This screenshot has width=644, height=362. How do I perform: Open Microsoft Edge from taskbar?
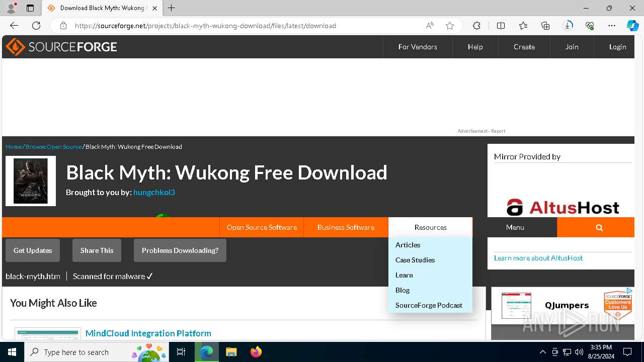[207, 352]
